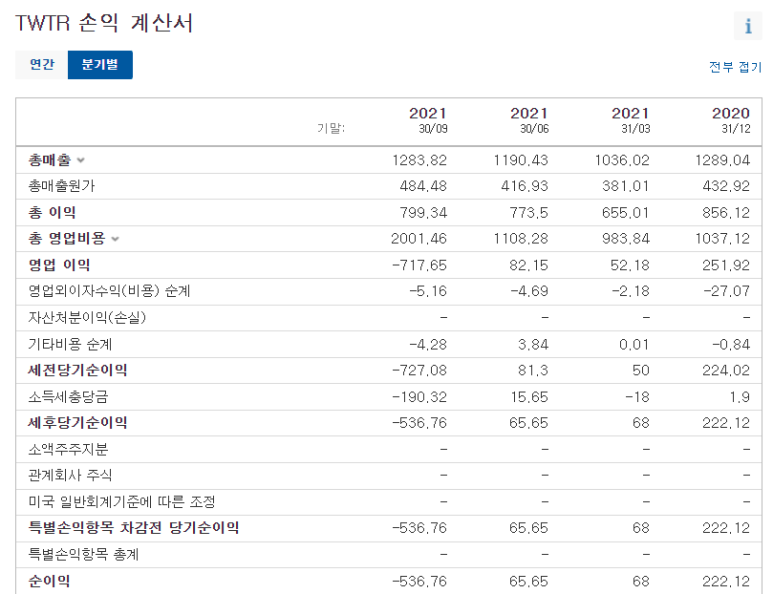Click the 1.9 tax provision value
The width and height of the screenshot is (773, 594).
coord(740,397)
